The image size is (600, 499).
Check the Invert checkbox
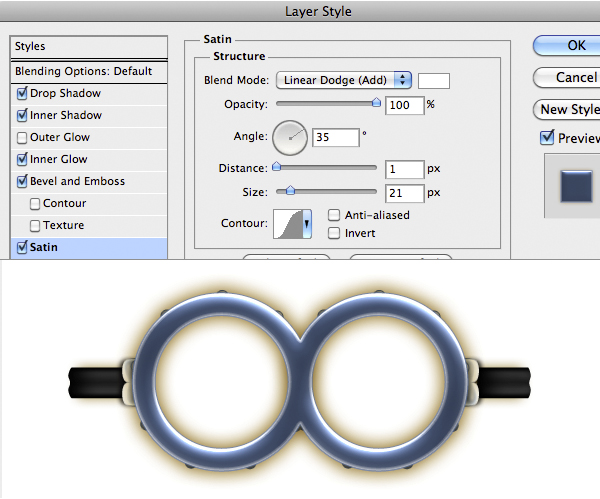tap(335, 233)
